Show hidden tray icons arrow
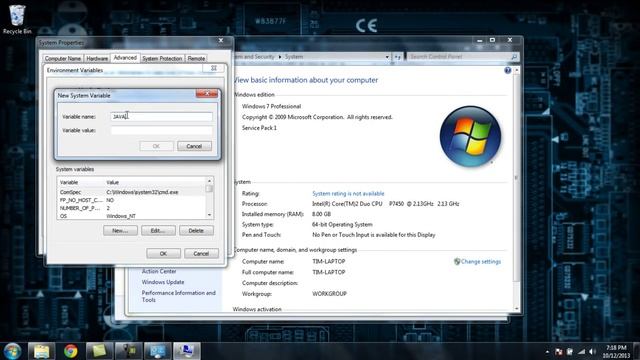 (547, 352)
